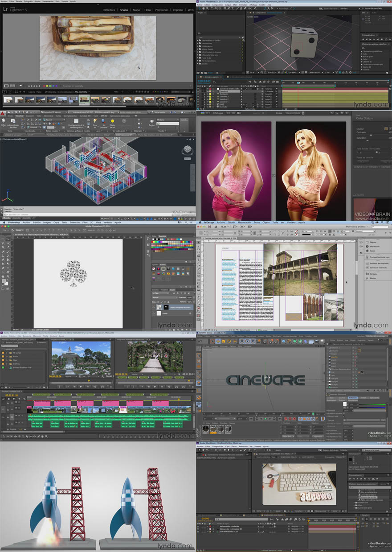
Task: Click "Image originale" in the Color Stylizer header
Action: click(295, 113)
